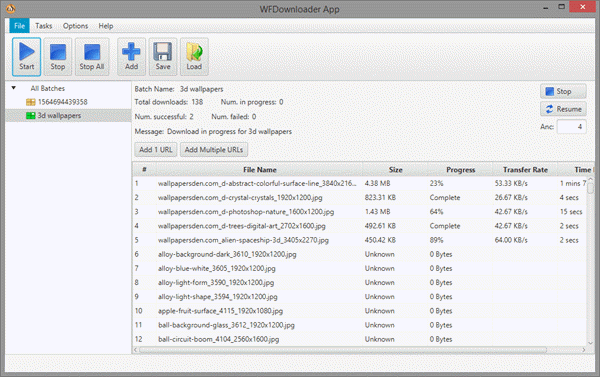Select row ball-circuit-boom_4104_2560x1600.jpg
The image size is (600, 377).
click(x=360, y=339)
